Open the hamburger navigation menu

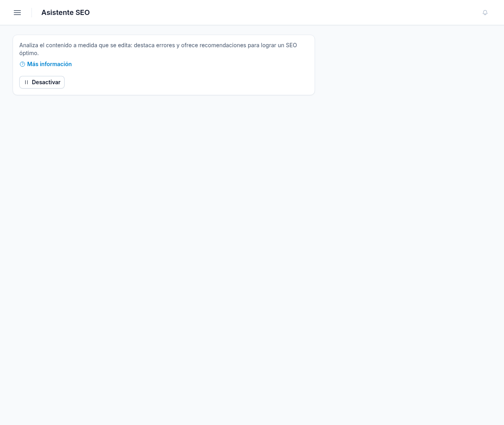[x=17, y=13]
